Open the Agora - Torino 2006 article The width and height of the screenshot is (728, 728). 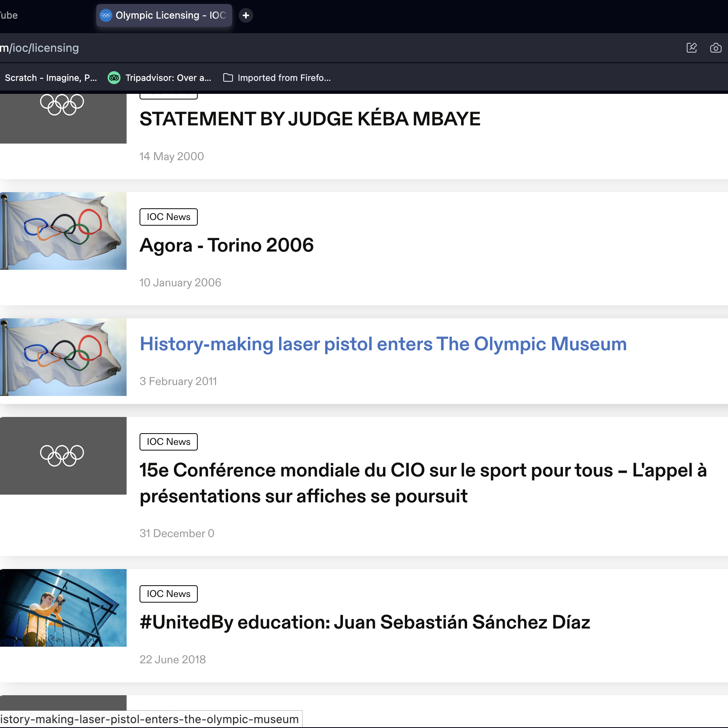(226, 245)
